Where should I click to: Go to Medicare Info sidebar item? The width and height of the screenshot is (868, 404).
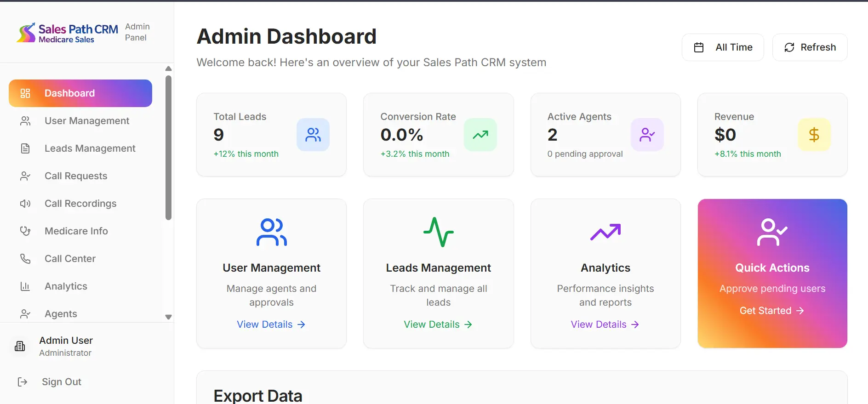coord(76,231)
